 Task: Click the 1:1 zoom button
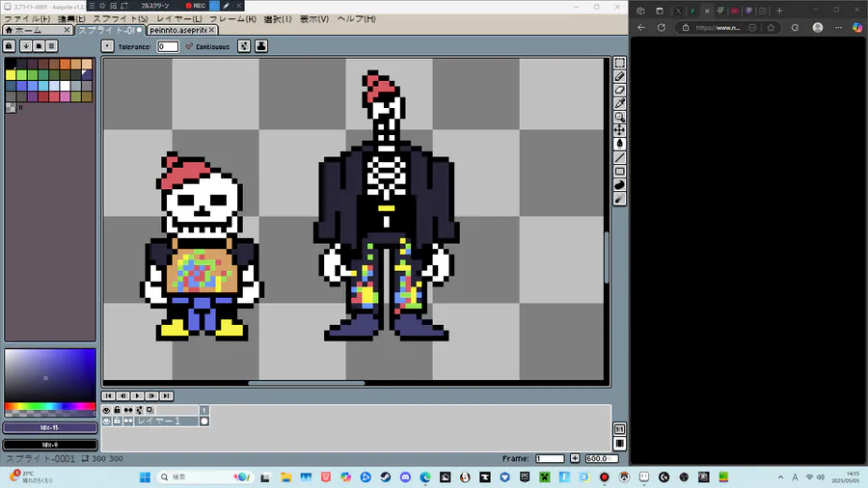619,429
